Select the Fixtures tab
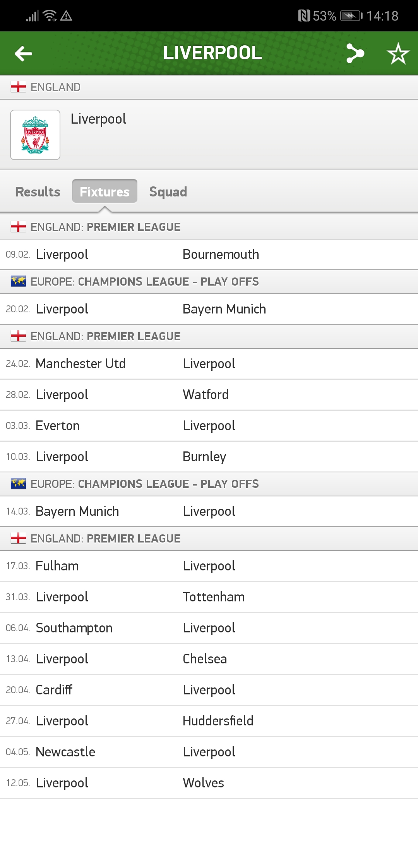Screen dimensions: 418x868 click(104, 191)
